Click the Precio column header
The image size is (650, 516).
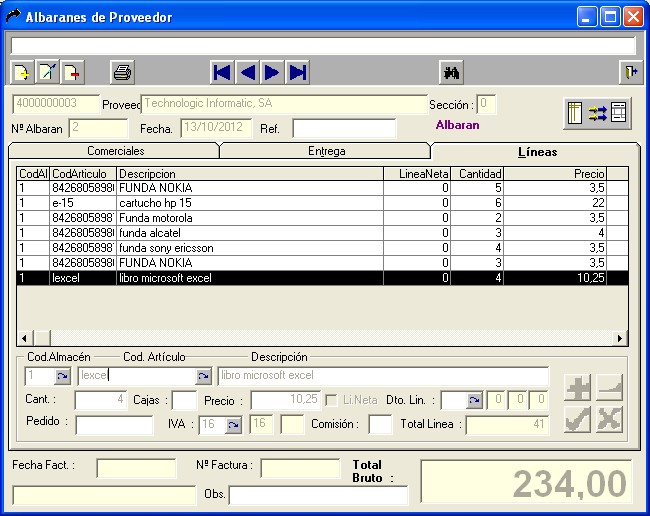click(x=555, y=174)
